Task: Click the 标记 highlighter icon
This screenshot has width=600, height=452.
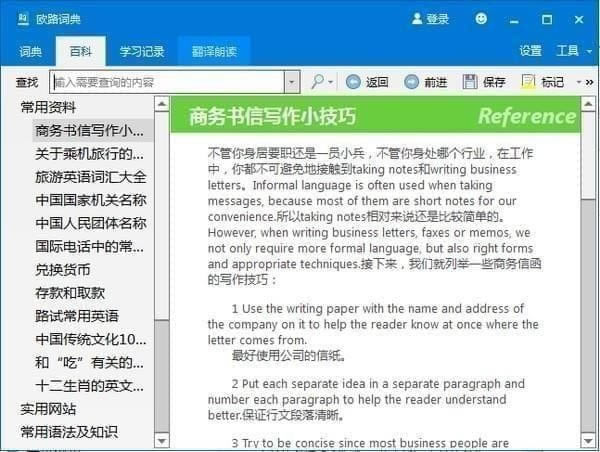Action: tap(528, 82)
